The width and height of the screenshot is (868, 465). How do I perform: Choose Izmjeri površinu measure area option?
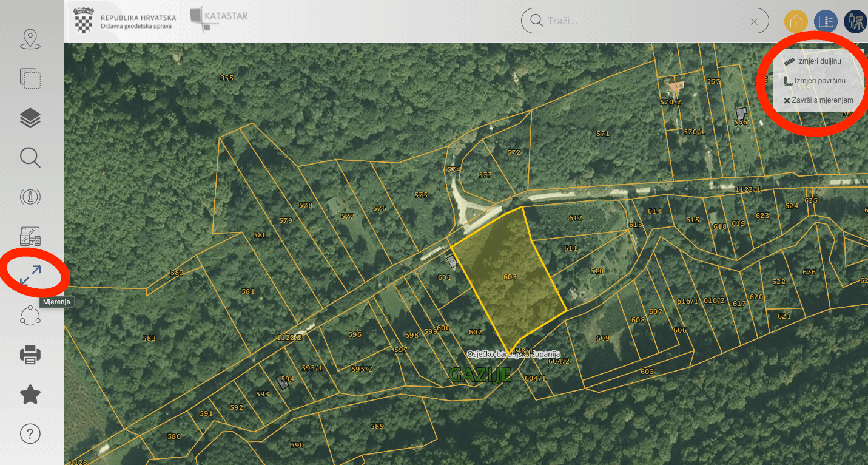(814, 81)
